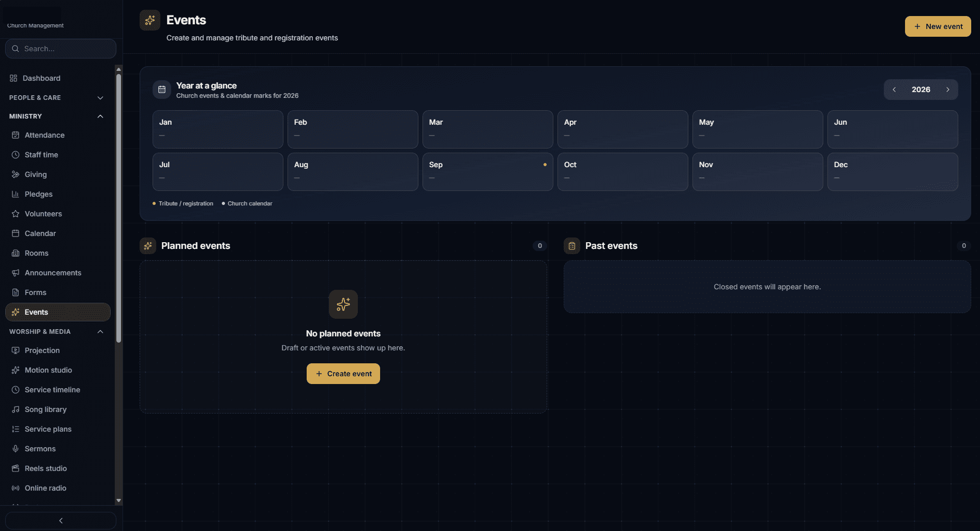Go to Staff time clock icon
The image size is (980, 531).
(x=16, y=155)
